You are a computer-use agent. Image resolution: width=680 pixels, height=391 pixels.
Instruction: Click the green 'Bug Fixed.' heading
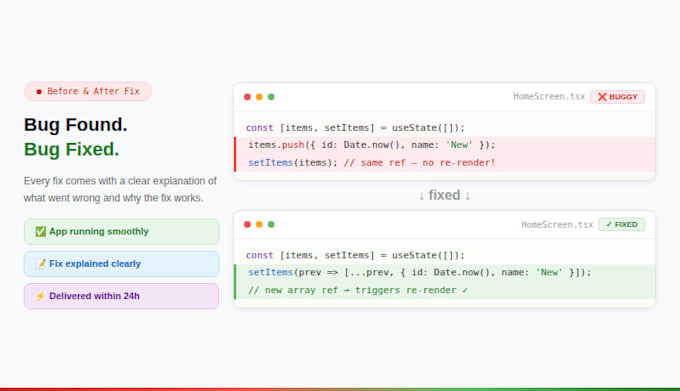coord(71,149)
